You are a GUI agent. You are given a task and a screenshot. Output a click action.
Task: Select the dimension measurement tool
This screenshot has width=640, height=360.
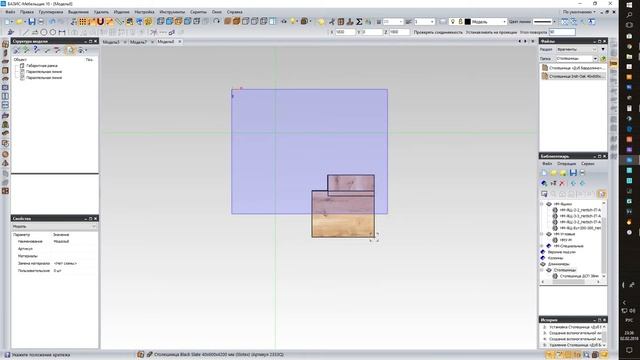point(62,32)
